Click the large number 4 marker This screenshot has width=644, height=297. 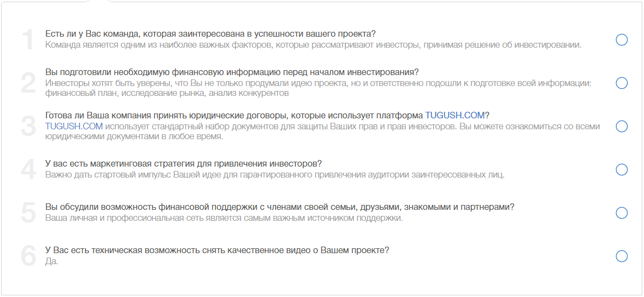(x=29, y=170)
